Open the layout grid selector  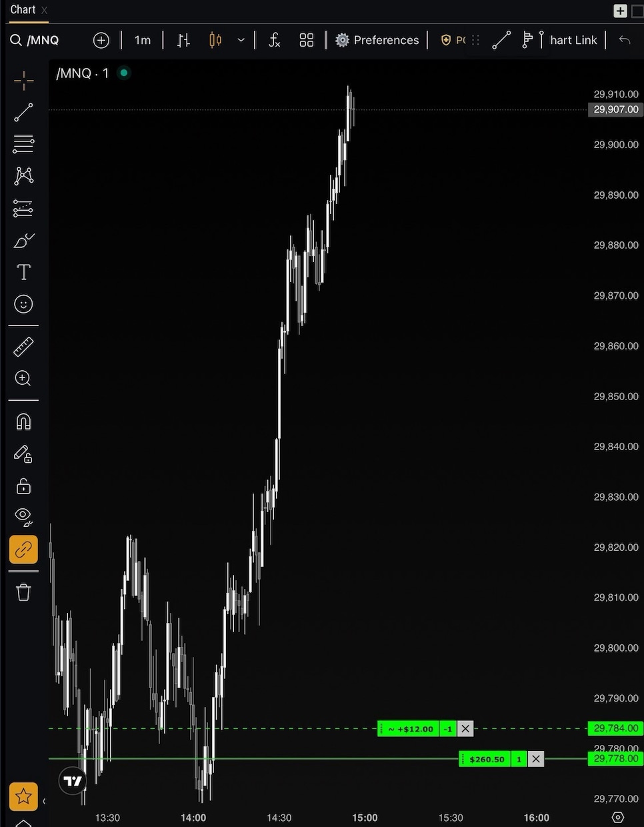tap(307, 40)
